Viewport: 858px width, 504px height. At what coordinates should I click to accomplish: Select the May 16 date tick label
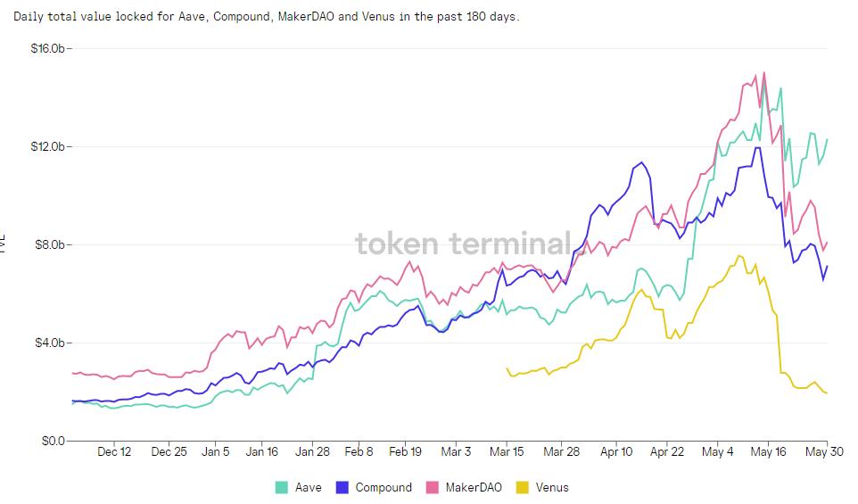(x=767, y=452)
